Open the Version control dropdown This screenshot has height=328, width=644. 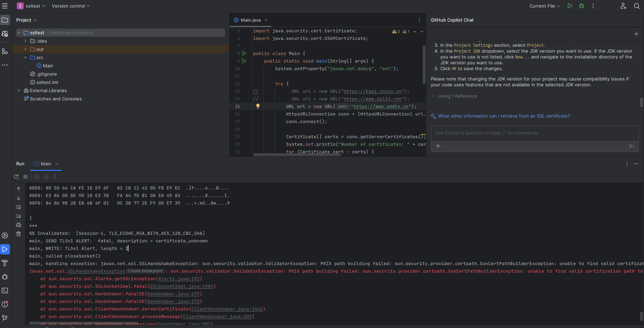pyautogui.click(x=71, y=6)
